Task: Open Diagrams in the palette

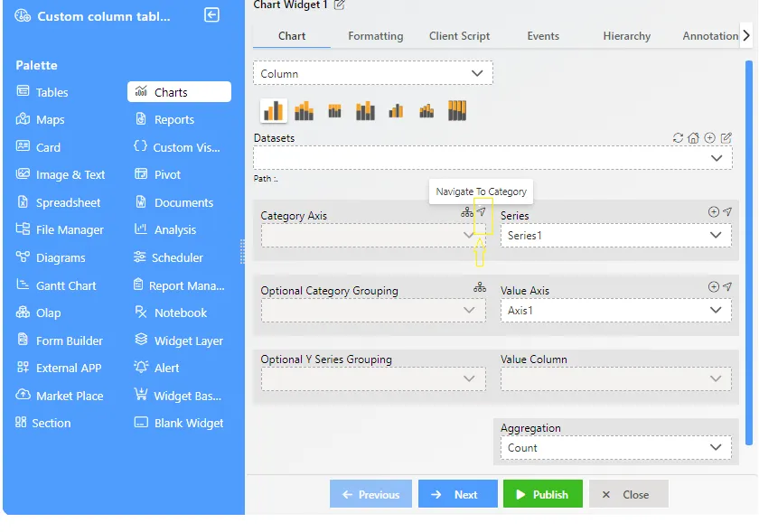Action: click(51, 257)
